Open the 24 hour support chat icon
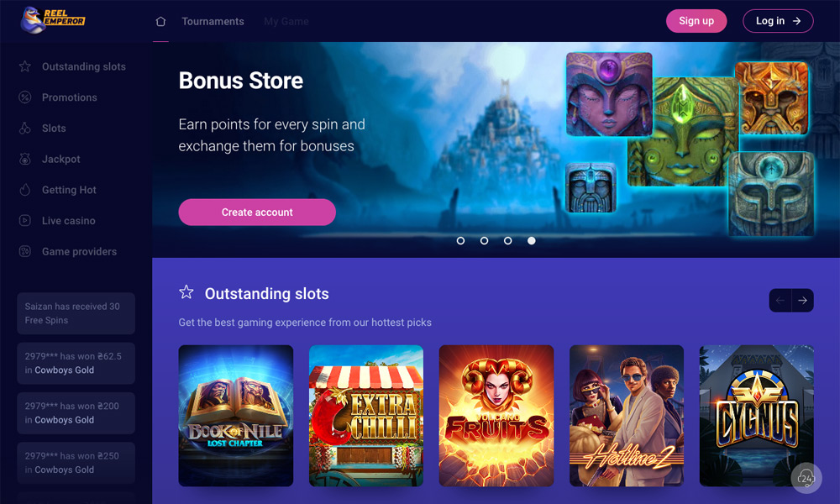840x504 pixels. pyautogui.click(x=806, y=478)
